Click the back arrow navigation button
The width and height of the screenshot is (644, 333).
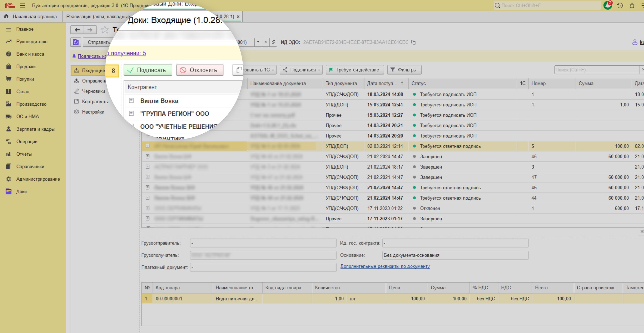(77, 30)
